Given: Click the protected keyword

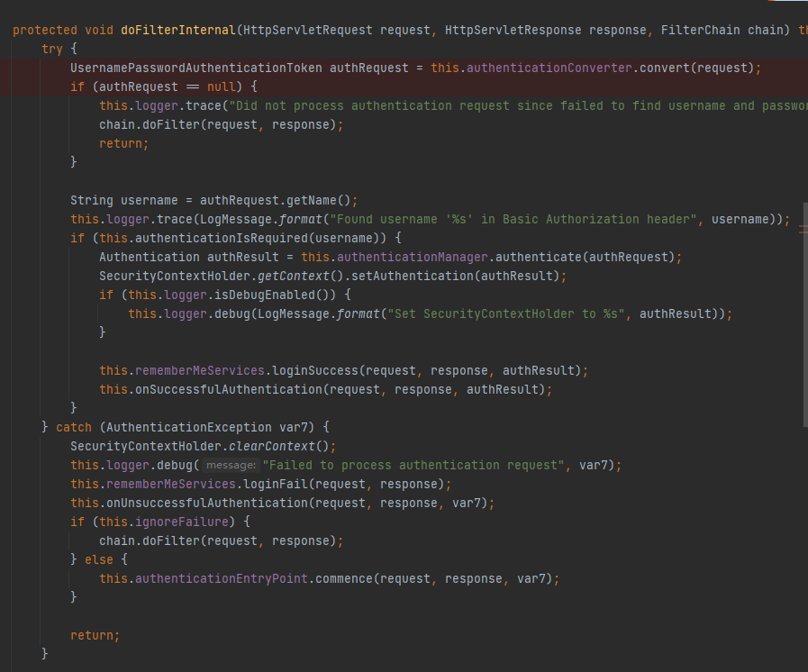Looking at the screenshot, I should click(x=45, y=30).
